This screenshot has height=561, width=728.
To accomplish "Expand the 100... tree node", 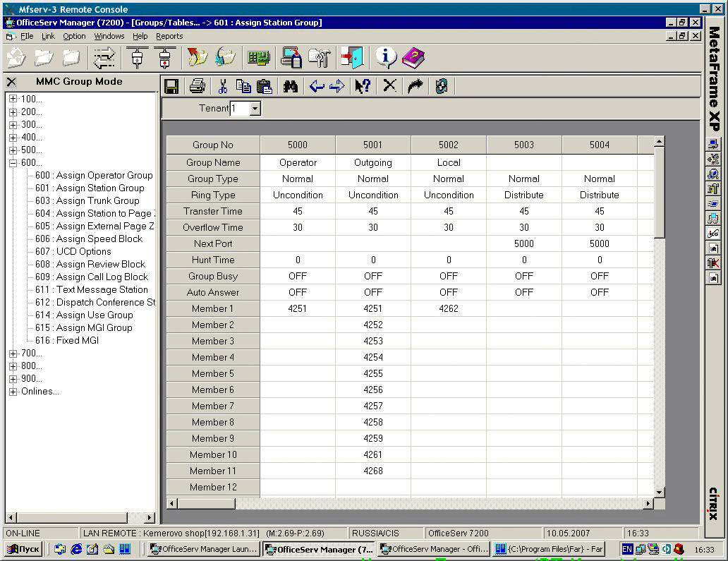I will 13,99.
